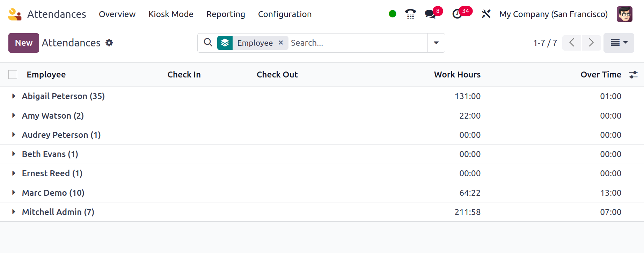Open the Kiosk Mode menu
644x253 pixels.
[x=171, y=14]
